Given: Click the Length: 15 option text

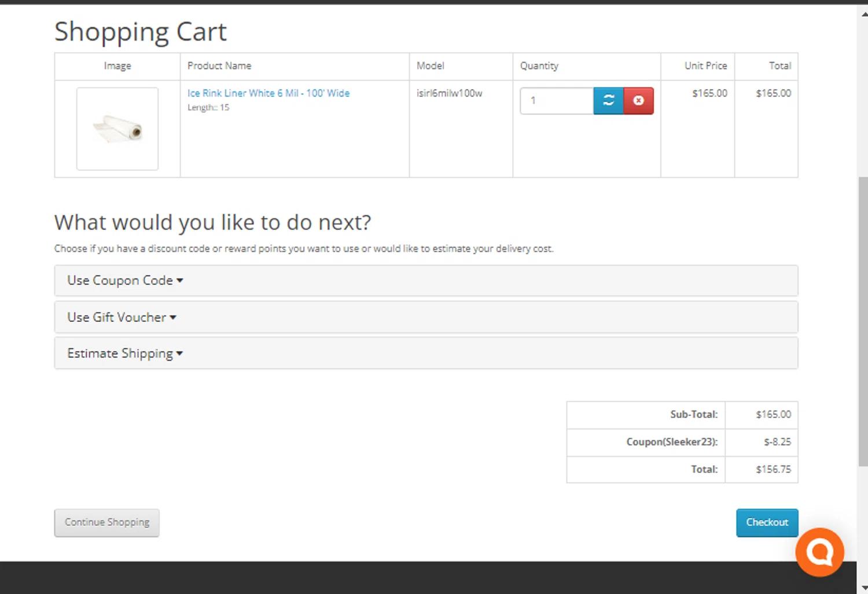Looking at the screenshot, I should tap(208, 108).
